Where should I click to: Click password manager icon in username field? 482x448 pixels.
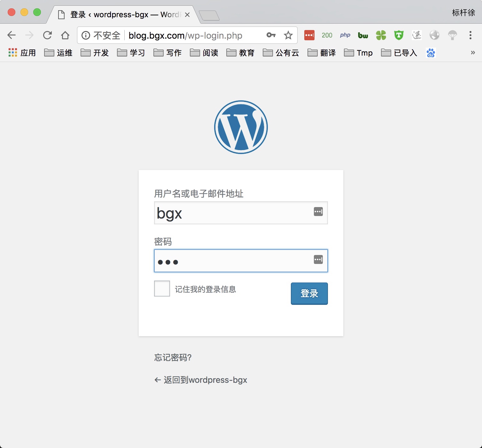tap(318, 212)
